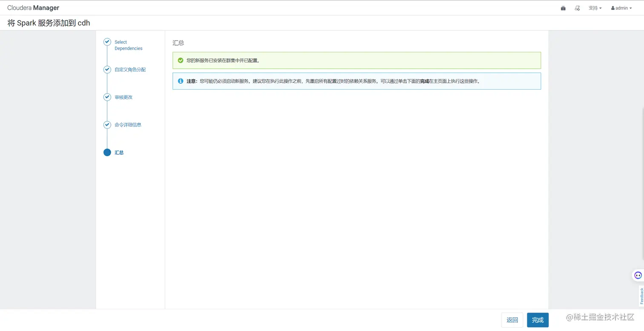The width and height of the screenshot is (644, 331).
Task: Expand the 支持 dropdown menu
Action: pyautogui.click(x=595, y=8)
